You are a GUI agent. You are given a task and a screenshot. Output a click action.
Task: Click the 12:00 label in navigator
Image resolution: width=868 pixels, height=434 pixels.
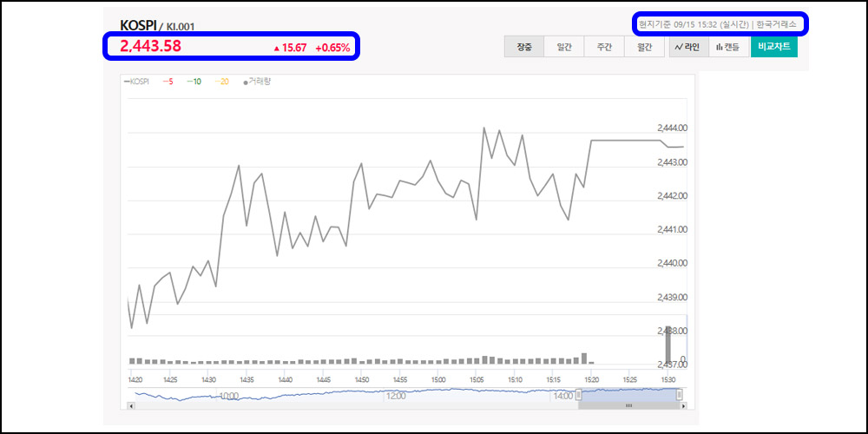(396, 396)
